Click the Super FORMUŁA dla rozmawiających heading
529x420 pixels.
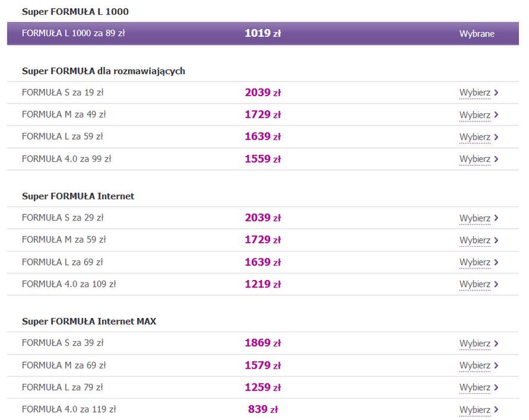103,71
